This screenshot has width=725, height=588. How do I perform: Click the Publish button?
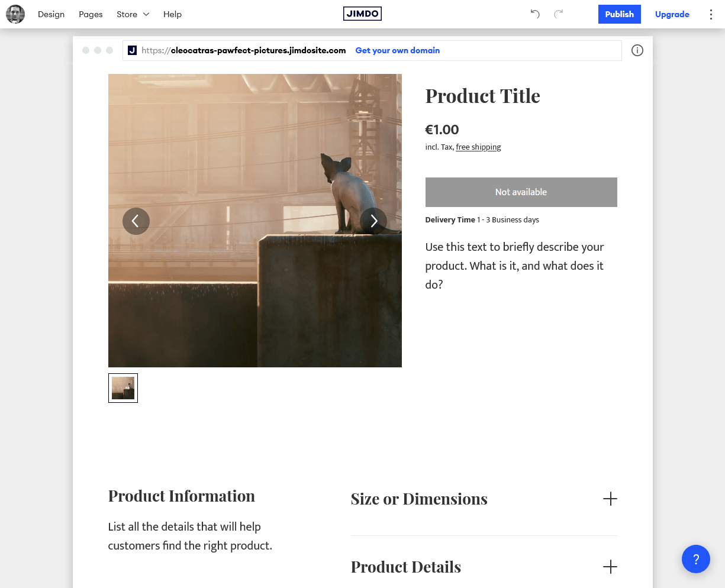[x=620, y=14]
